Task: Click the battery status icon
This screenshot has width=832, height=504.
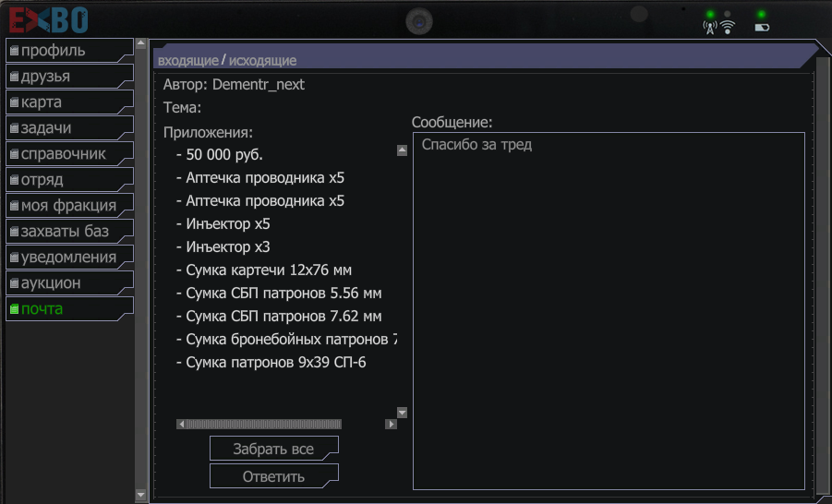Action: point(762,28)
